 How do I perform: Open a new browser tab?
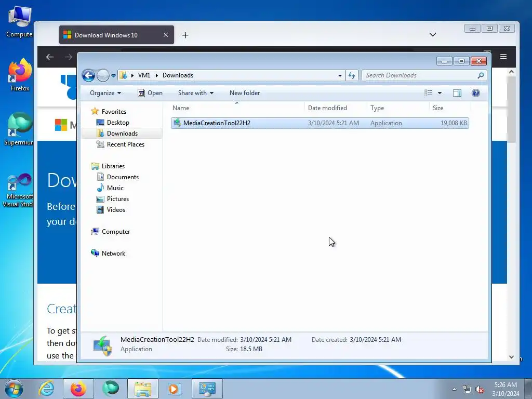(185, 35)
